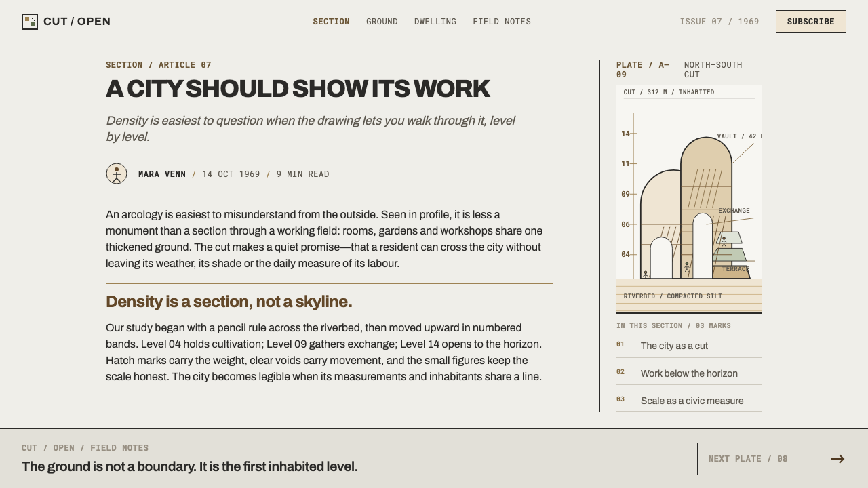Click the headline 'A City Should Show Its Work'

point(298,89)
